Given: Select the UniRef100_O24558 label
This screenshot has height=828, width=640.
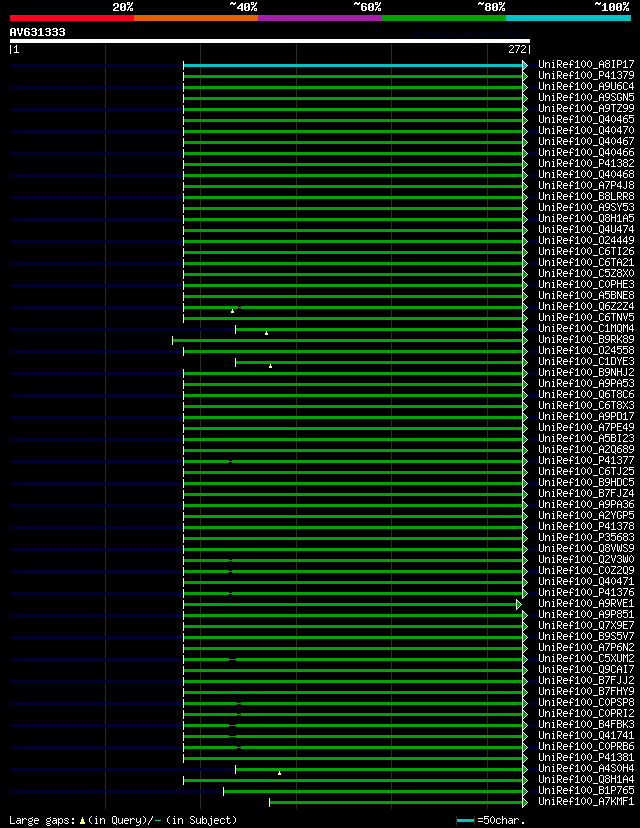Looking at the screenshot, I should click(x=586, y=351).
